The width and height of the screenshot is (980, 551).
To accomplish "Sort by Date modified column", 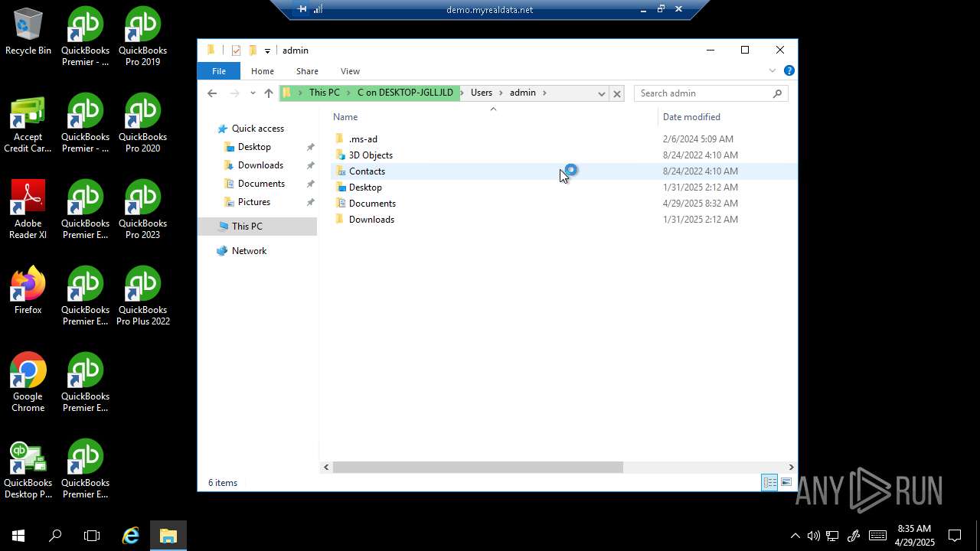I will (x=691, y=117).
